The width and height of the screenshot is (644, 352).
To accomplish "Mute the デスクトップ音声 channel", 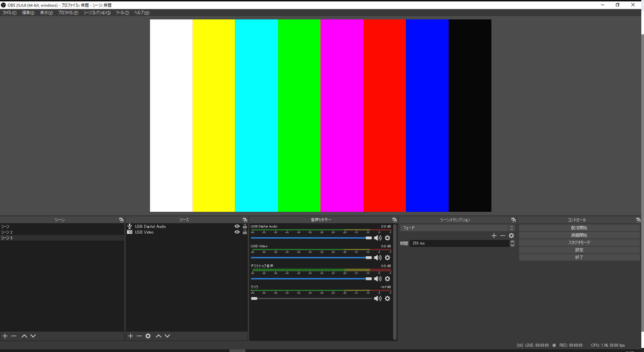I will coord(378,279).
